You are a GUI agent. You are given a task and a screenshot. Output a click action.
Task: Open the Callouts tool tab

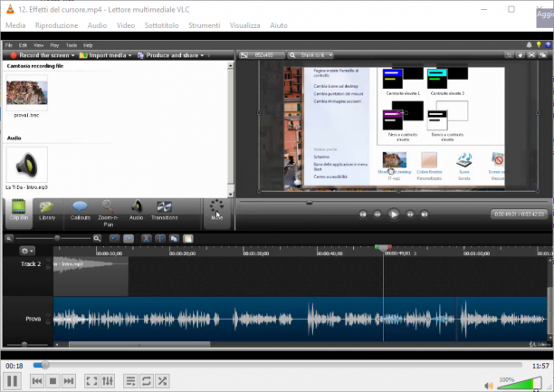tap(80, 211)
